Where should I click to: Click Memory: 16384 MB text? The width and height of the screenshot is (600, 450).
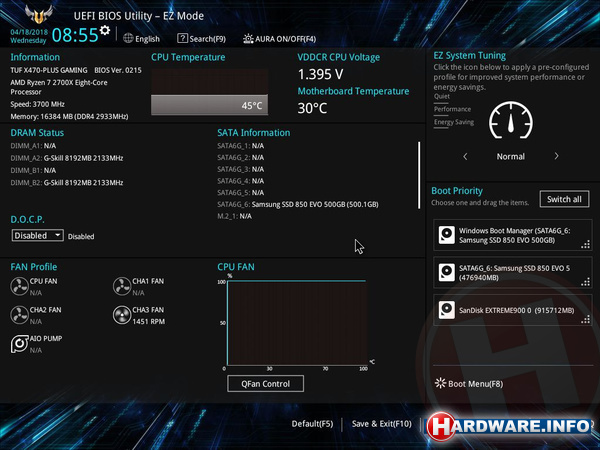tap(69, 116)
